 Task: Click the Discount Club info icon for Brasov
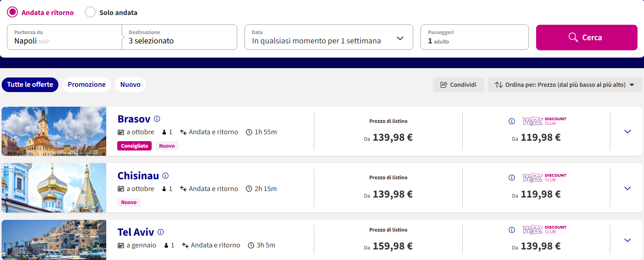[512, 121]
